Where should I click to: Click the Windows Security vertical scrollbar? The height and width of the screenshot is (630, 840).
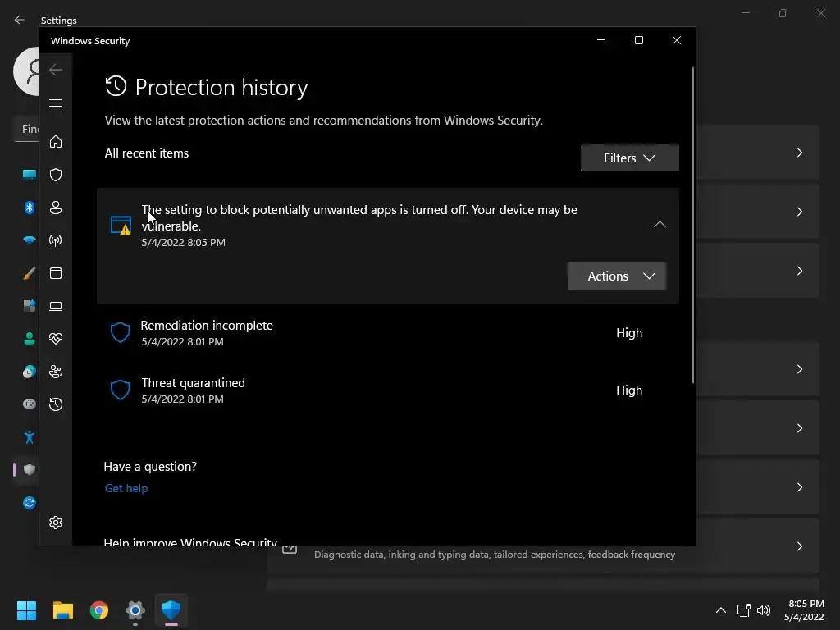[x=692, y=225]
